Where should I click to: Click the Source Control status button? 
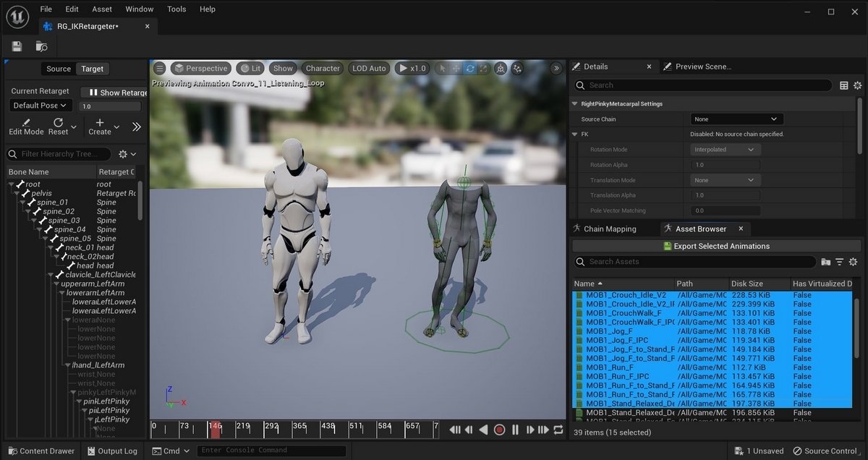[x=825, y=451]
